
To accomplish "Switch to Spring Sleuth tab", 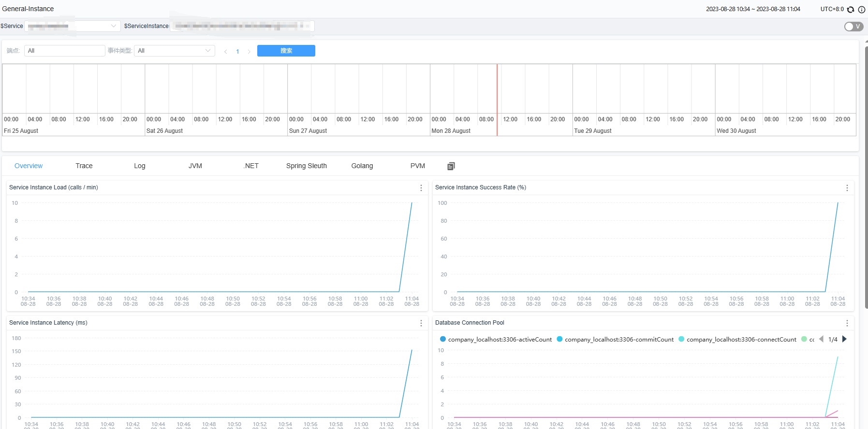I will tap(307, 166).
